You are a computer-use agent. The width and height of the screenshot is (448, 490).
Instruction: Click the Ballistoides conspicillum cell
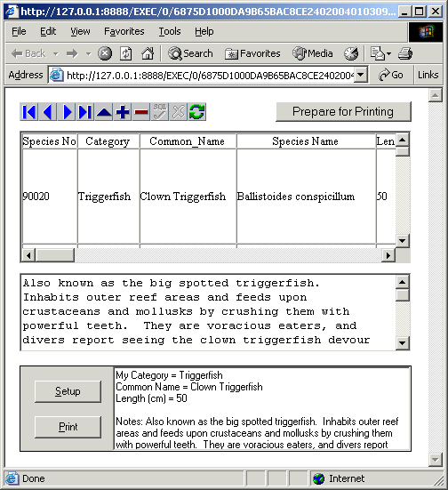[306, 197]
